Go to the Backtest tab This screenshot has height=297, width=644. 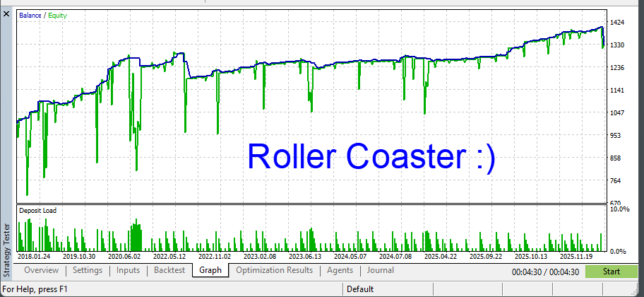pyautogui.click(x=169, y=270)
